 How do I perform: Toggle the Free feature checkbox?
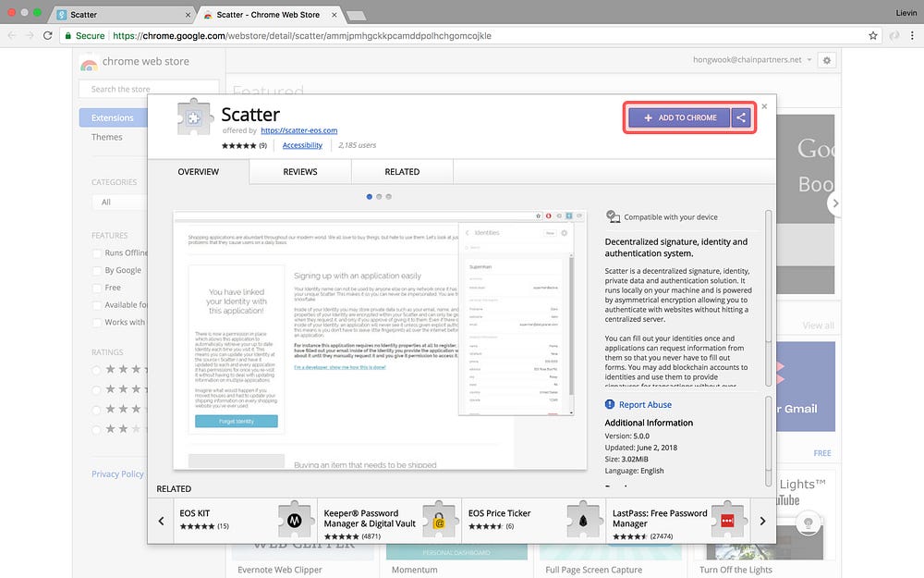coord(97,288)
